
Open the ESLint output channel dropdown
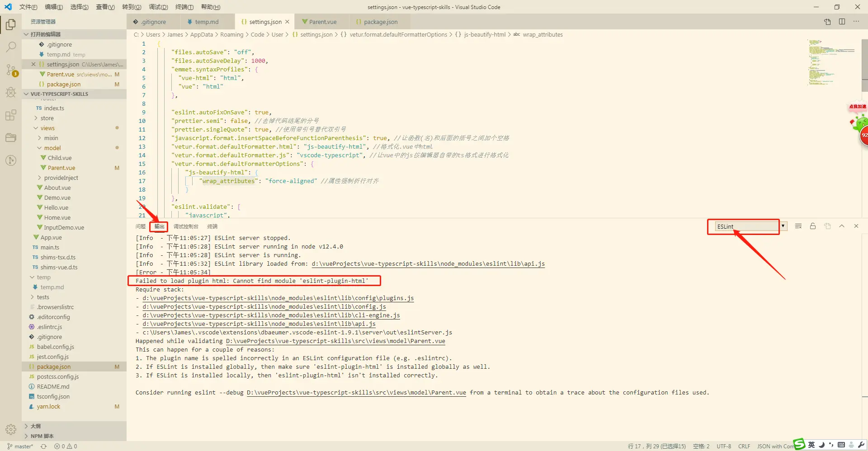point(751,226)
